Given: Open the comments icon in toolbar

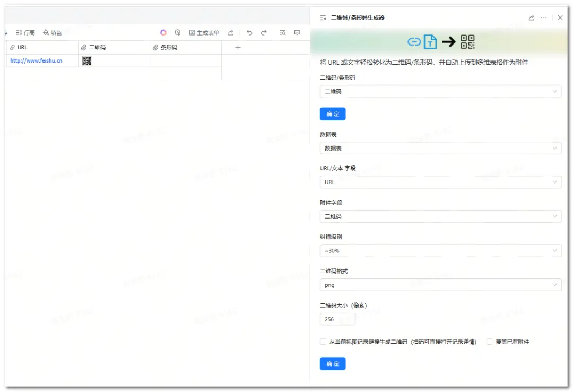Looking at the screenshot, I should coord(297,32).
